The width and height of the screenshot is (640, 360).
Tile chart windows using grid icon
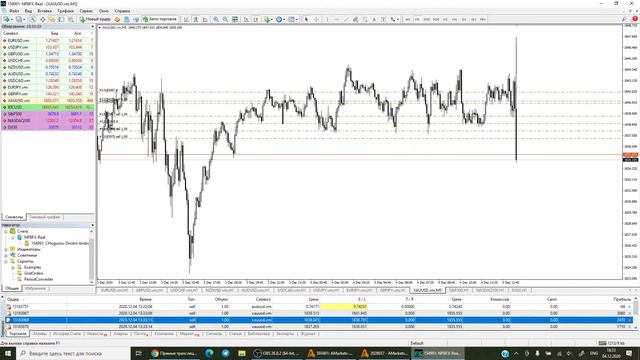point(235,19)
